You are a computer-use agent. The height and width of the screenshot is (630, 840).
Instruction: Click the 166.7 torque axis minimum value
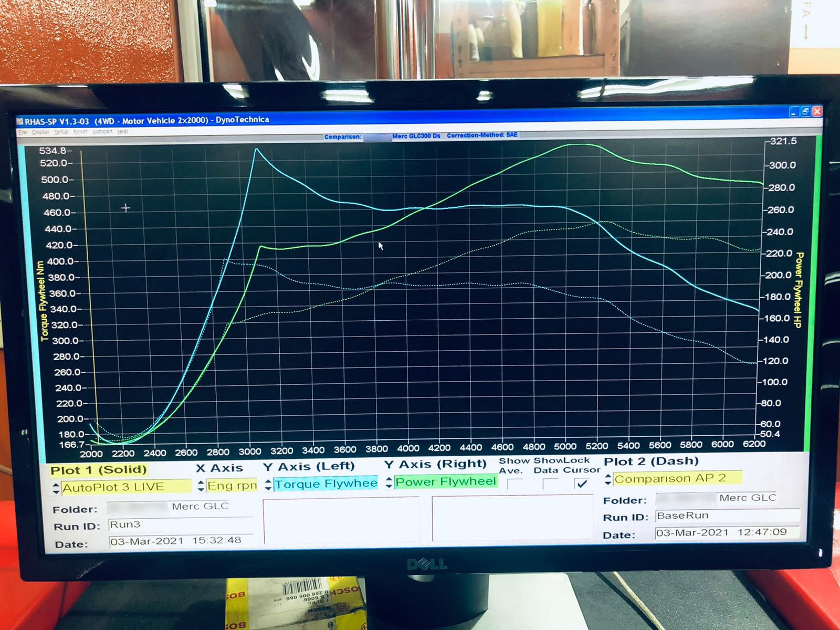pos(72,444)
